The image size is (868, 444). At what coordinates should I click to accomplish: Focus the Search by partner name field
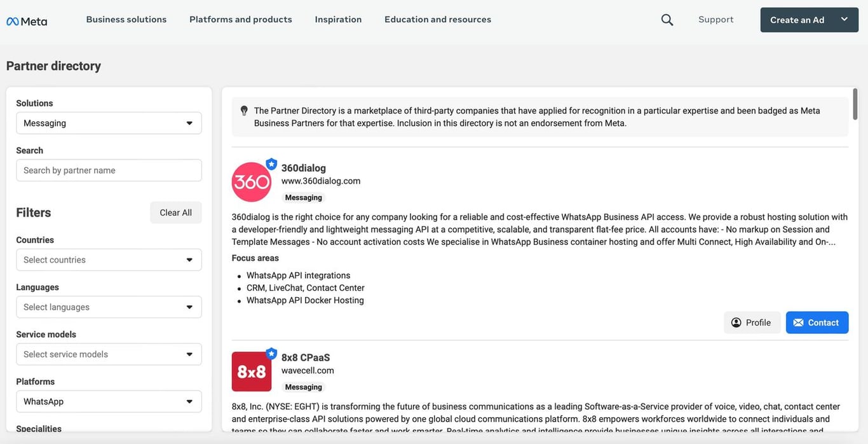point(109,170)
